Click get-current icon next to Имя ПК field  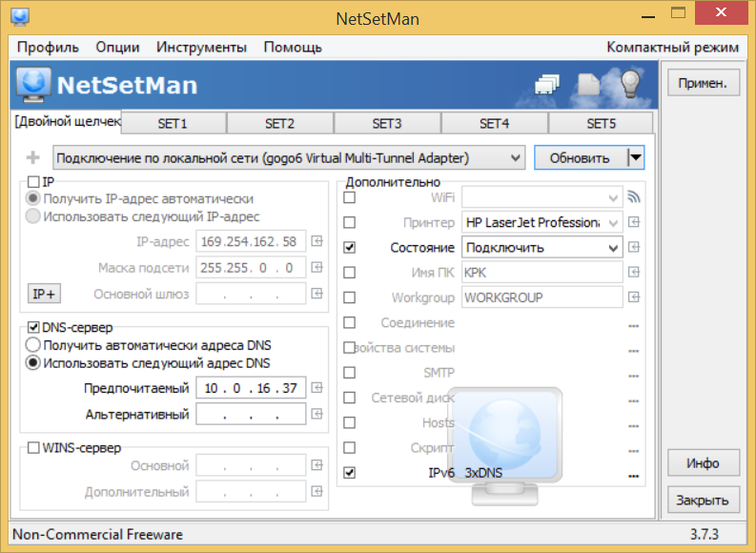tap(634, 273)
